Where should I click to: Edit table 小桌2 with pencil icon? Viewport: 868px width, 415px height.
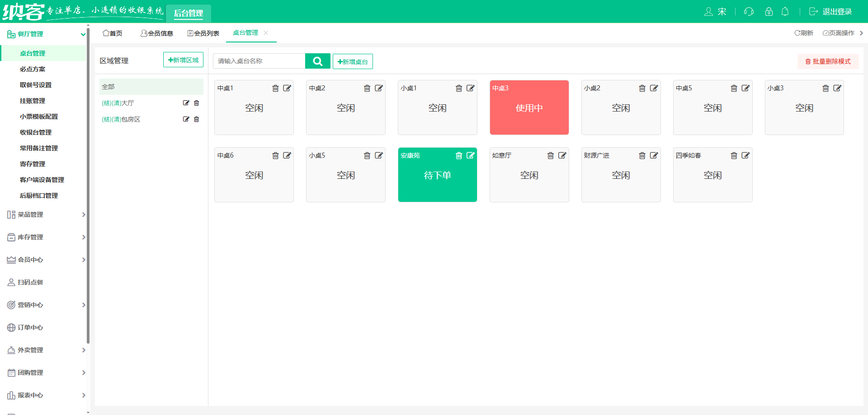[x=654, y=88]
